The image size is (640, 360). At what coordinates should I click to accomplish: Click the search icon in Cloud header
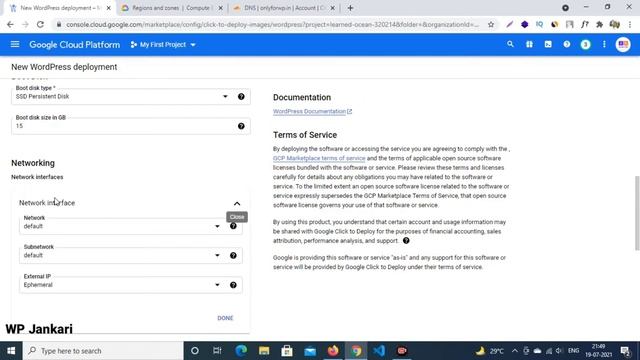[510, 44]
